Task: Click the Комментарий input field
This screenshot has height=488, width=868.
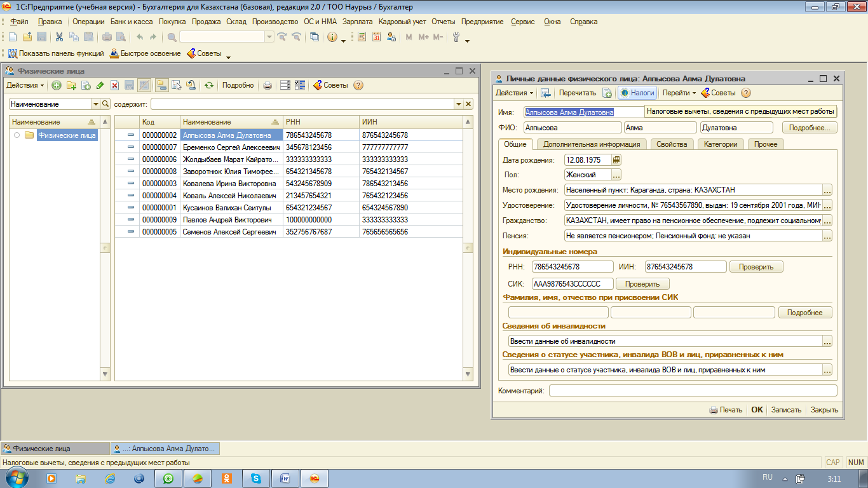Action: (x=693, y=391)
